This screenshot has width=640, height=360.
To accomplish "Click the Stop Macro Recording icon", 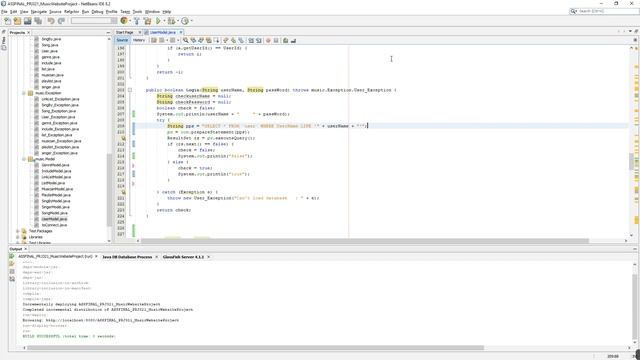I will (276, 40).
